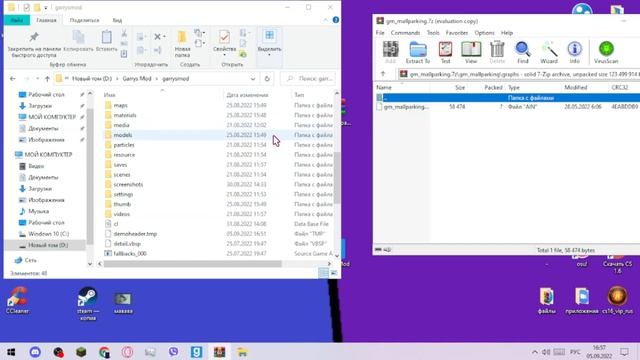Select demoheader.tmp file in Explorer
Image resolution: width=640 pixels, height=360 pixels.
click(x=135, y=234)
